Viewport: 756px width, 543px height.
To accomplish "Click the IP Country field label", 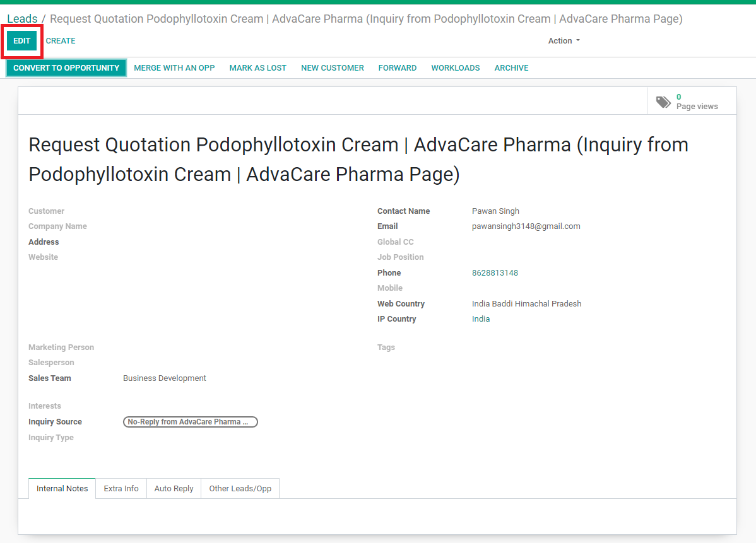I will click(x=397, y=319).
